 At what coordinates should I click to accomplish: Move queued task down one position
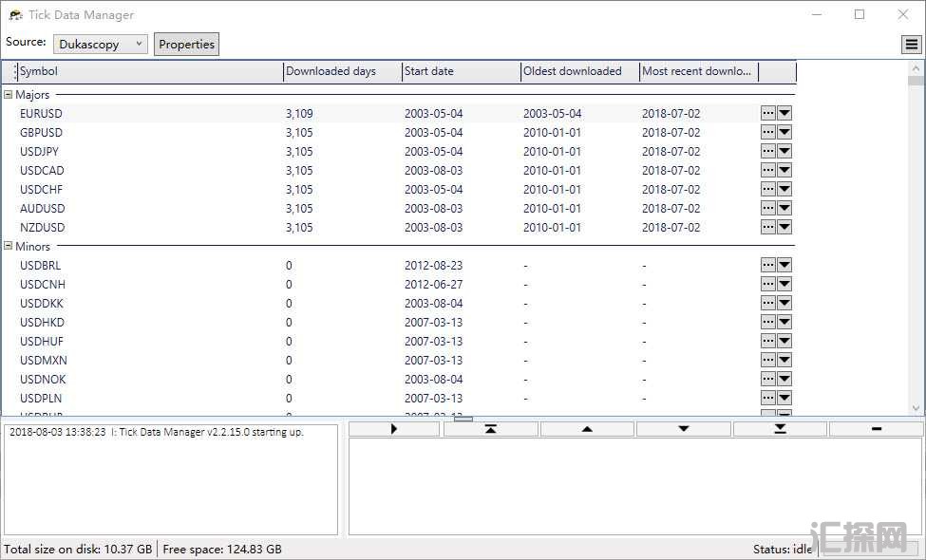point(683,429)
